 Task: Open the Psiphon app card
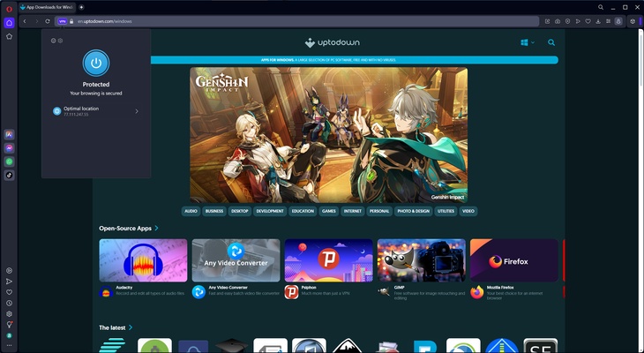pyautogui.click(x=328, y=260)
